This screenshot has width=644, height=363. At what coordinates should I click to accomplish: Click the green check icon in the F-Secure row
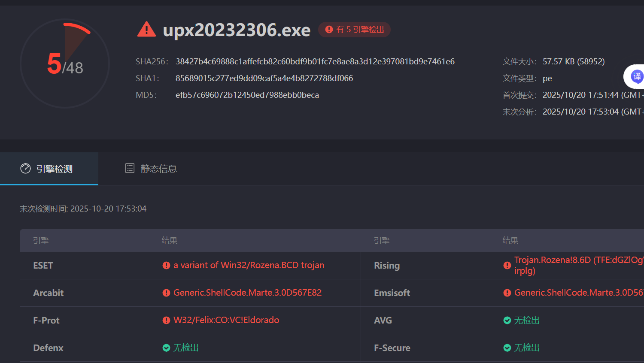click(507, 348)
